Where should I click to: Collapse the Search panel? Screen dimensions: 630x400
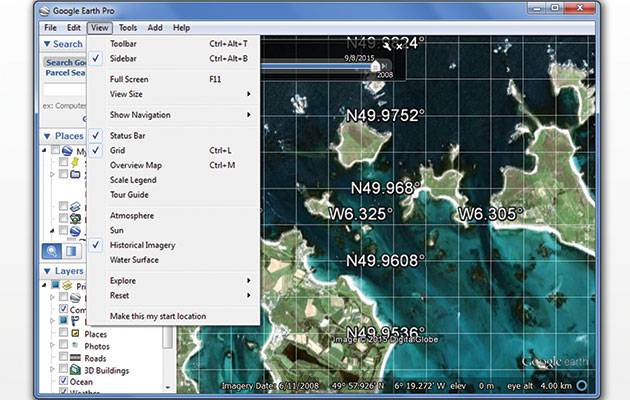(x=47, y=44)
